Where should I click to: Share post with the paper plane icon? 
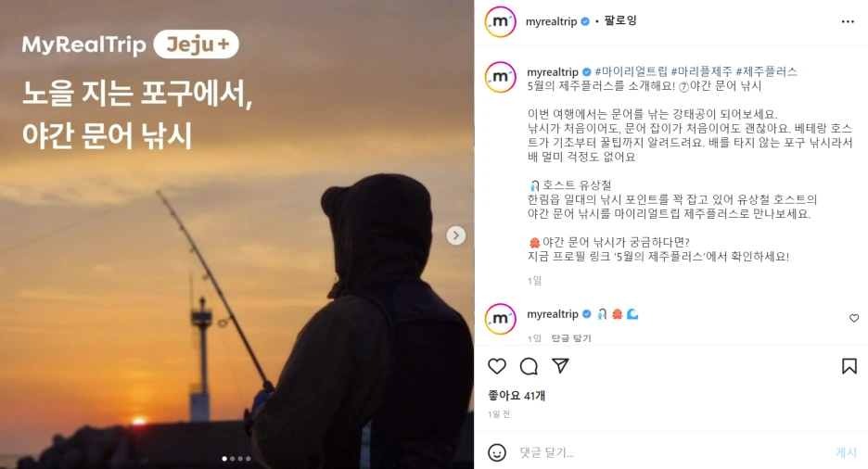tap(560, 365)
